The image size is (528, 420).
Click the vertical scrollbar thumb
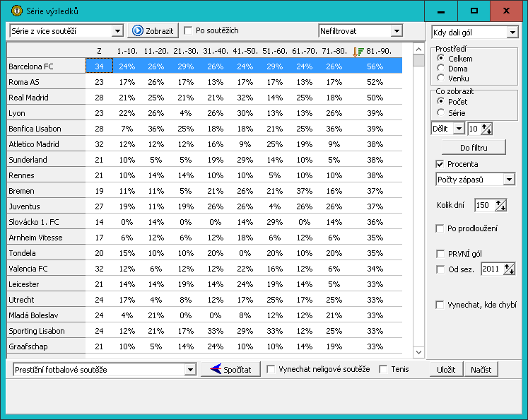pyautogui.click(x=418, y=61)
